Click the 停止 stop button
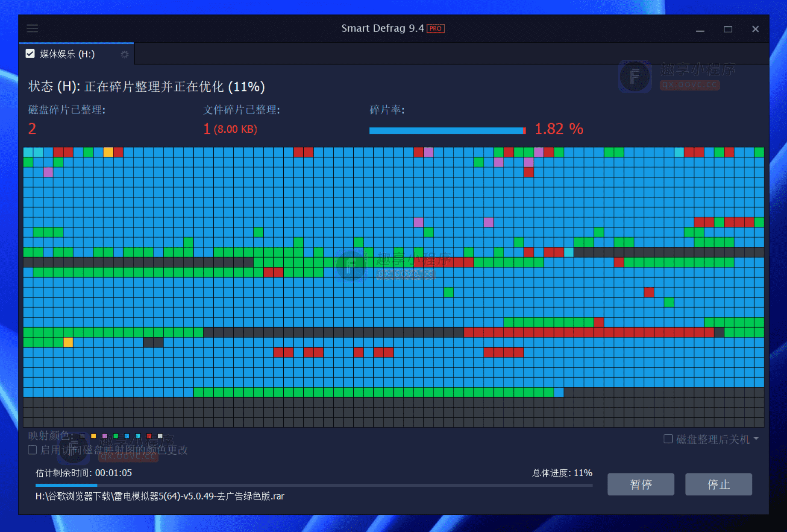Image resolution: width=787 pixels, height=532 pixels. (719, 484)
